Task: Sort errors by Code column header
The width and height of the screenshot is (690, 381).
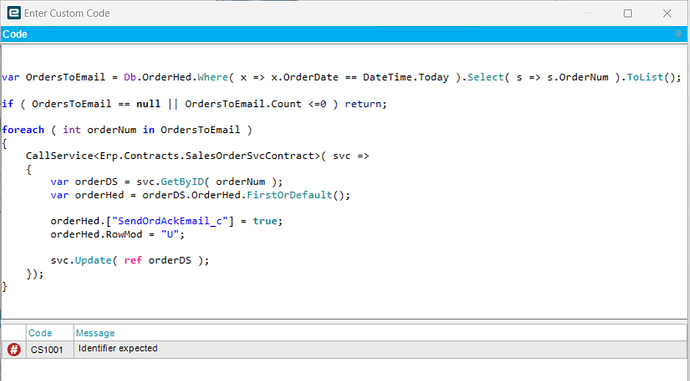Action: click(x=40, y=333)
